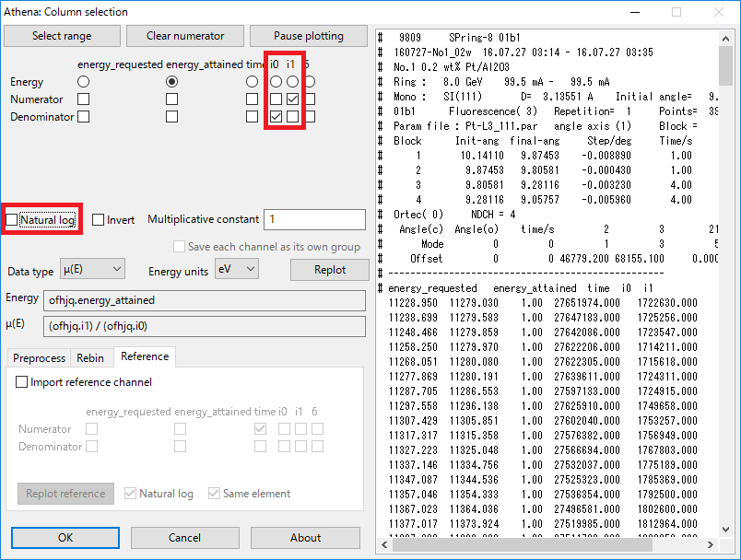Click Clear numerator button
The height and width of the screenshot is (560, 741).
coord(185,36)
